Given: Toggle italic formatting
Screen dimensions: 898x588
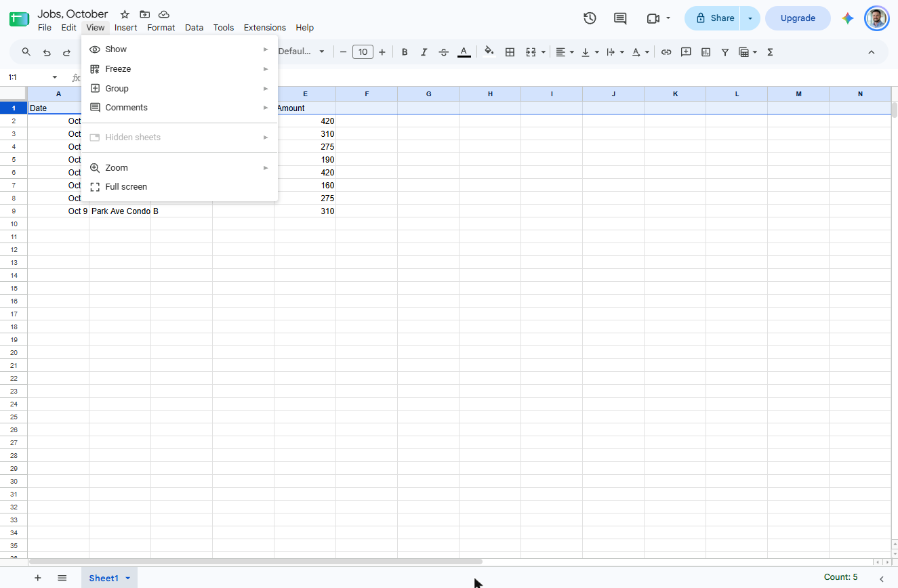Looking at the screenshot, I should click(x=424, y=52).
